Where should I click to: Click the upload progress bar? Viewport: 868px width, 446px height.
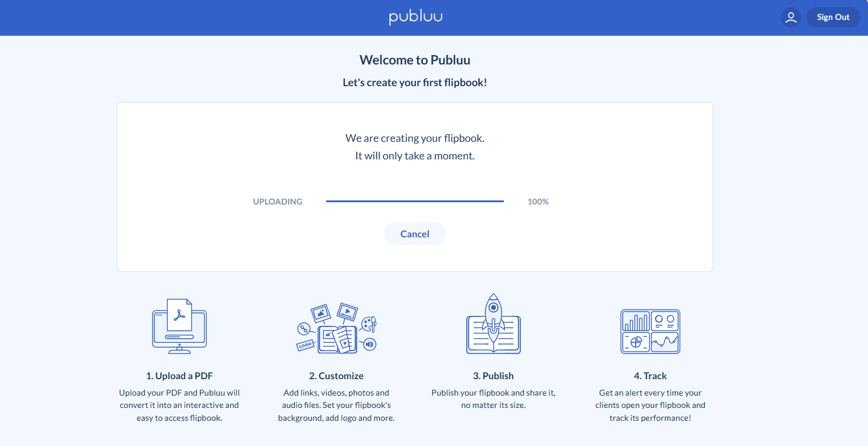tap(415, 201)
